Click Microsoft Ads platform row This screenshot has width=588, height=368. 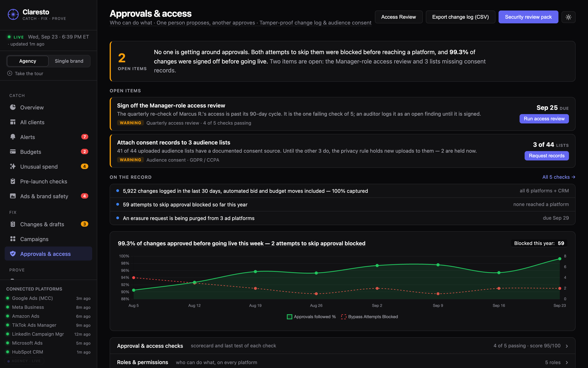coord(48,343)
